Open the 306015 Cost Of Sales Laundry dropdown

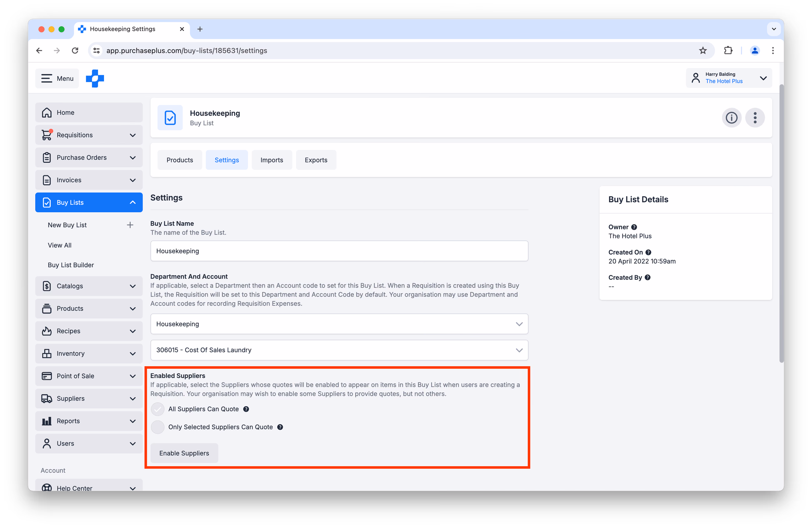click(339, 350)
